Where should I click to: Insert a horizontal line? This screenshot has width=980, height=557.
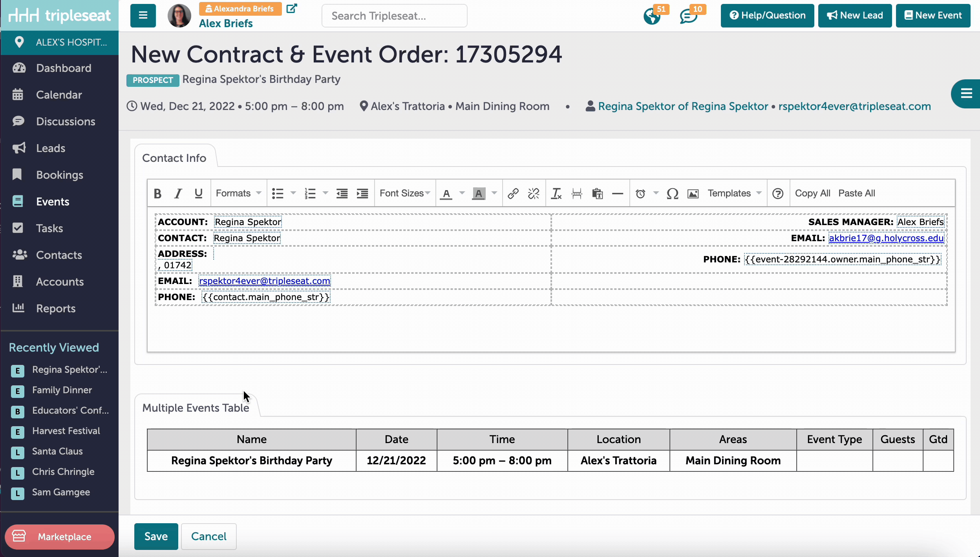(618, 193)
